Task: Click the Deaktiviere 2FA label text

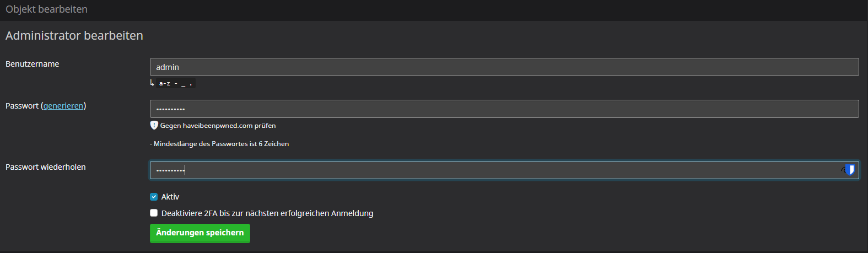Action: click(267, 213)
